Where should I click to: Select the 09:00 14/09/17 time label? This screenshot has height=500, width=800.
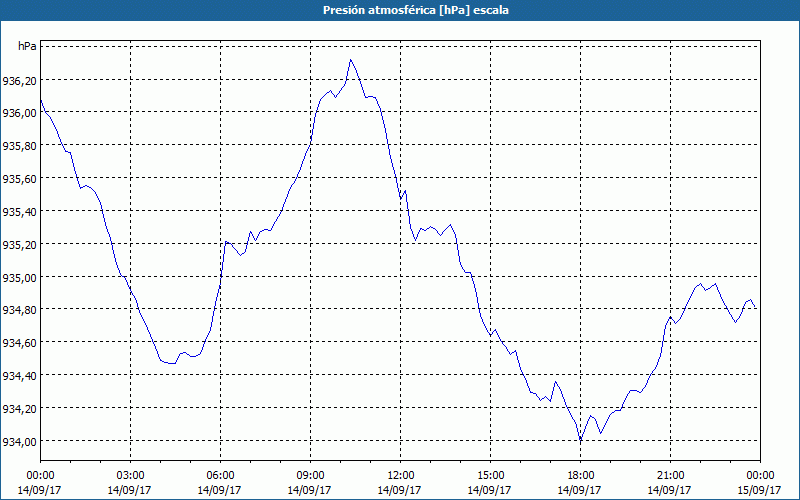click(x=310, y=483)
